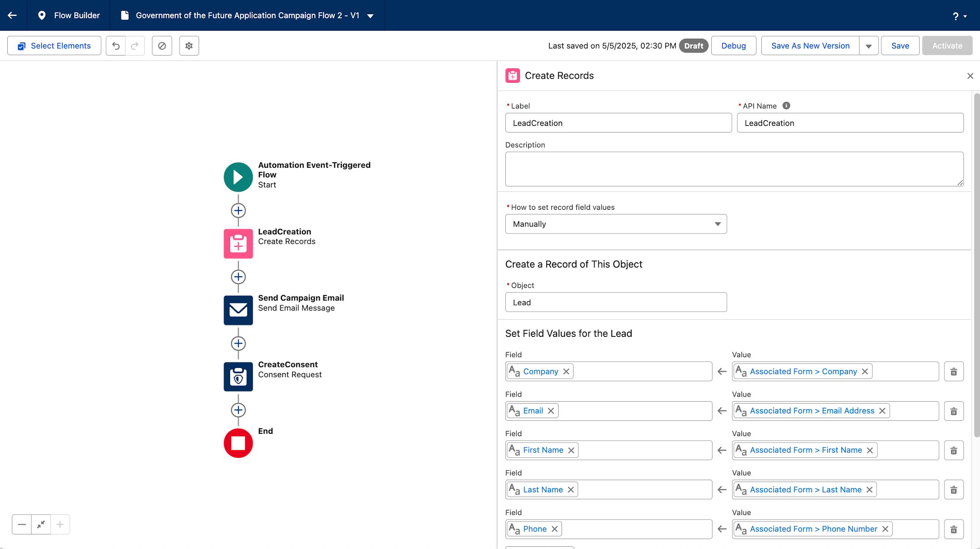Click the undo arrow in toolbar
Image resolution: width=980 pixels, height=549 pixels.
point(116,46)
